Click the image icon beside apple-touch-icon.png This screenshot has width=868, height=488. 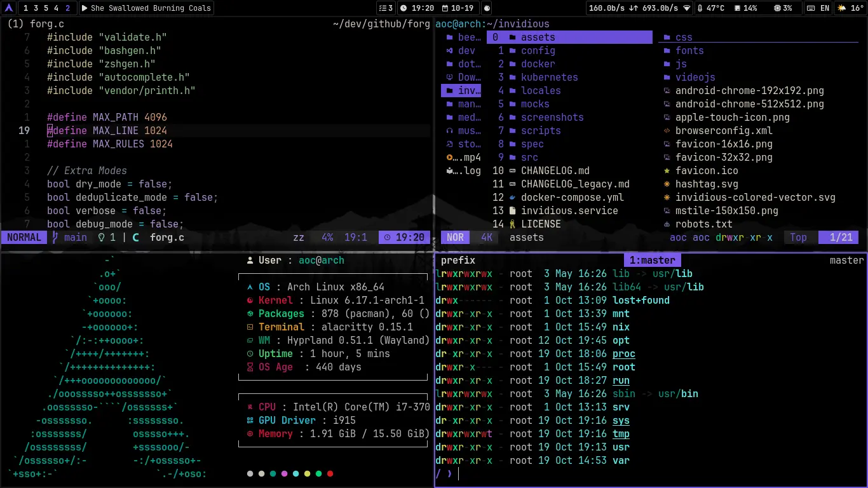click(667, 118)
